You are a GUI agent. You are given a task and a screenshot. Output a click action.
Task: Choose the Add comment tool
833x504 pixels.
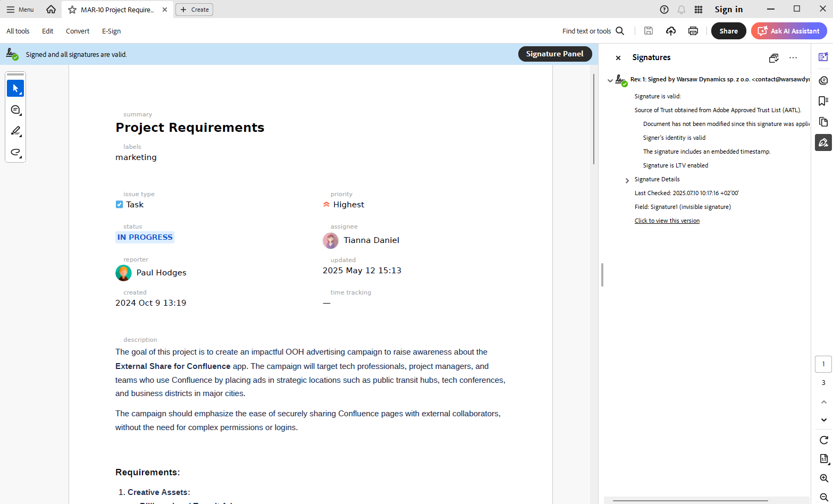(15, 110)
